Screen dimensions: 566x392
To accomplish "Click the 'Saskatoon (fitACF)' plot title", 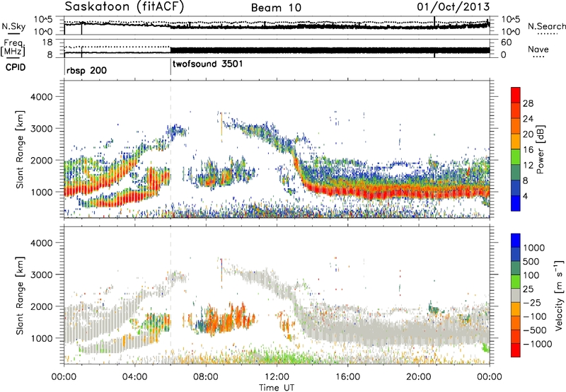I will pyautogui.click(x=125, y=7).
